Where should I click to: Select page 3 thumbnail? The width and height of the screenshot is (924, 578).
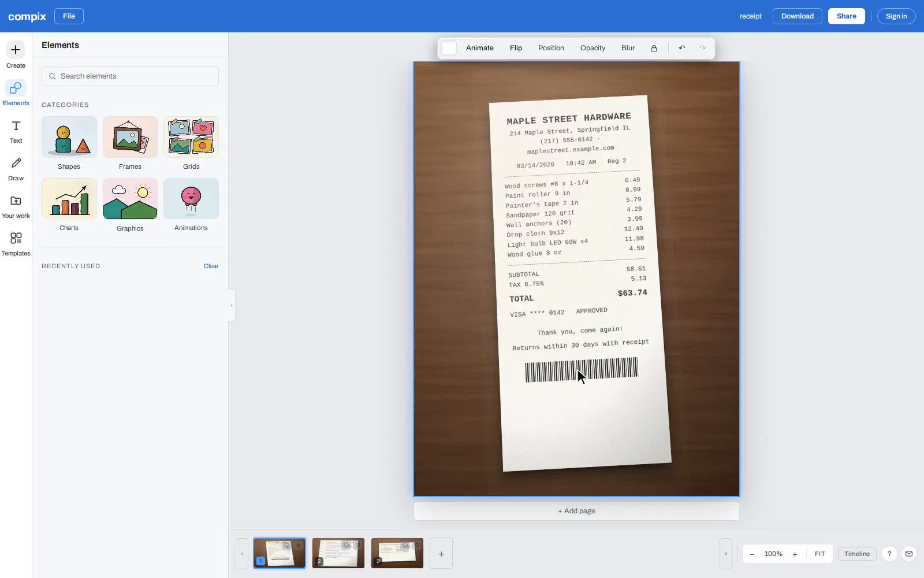coord(397,553)
